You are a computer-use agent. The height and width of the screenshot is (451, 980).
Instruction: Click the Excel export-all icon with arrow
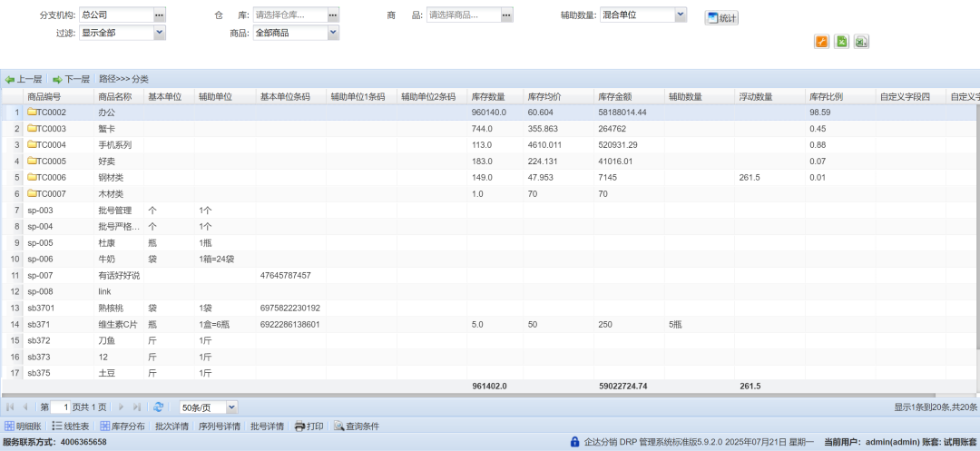tap(862, 42)
